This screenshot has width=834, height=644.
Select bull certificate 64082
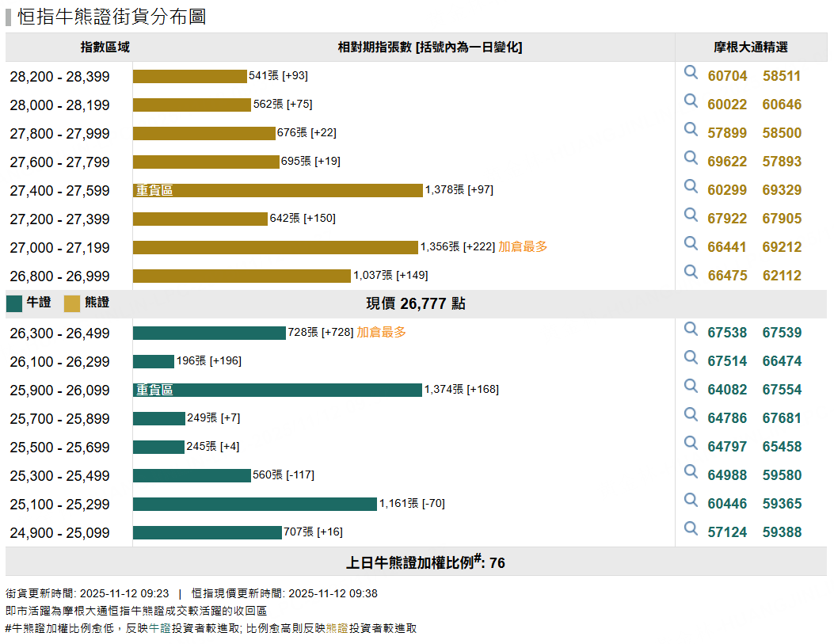click(x=727, y=390)
